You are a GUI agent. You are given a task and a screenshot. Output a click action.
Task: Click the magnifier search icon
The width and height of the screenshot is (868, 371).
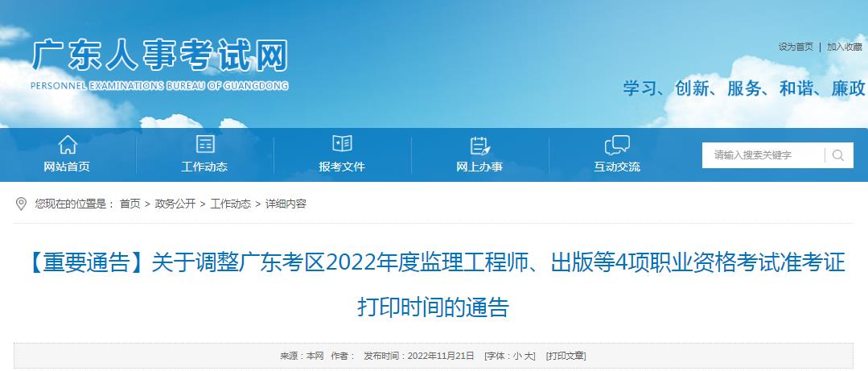click(838, 155)
